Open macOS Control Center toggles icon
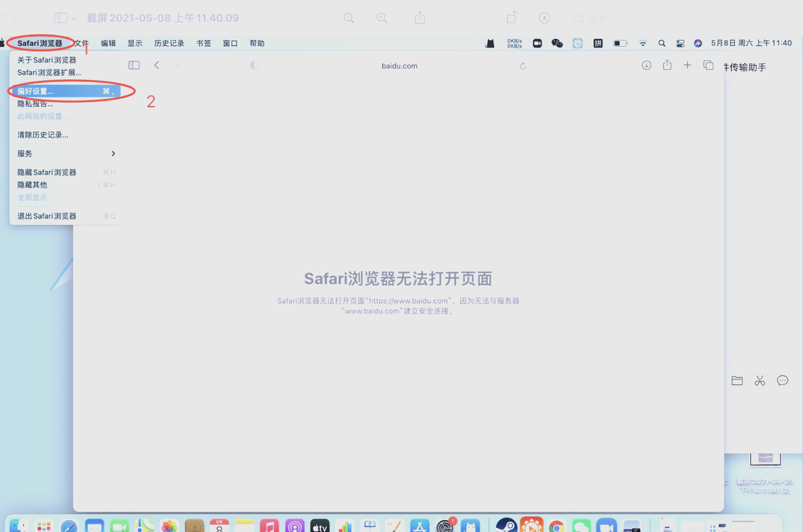Viewport: 803px width, 532px height. (x=680, y=44)
